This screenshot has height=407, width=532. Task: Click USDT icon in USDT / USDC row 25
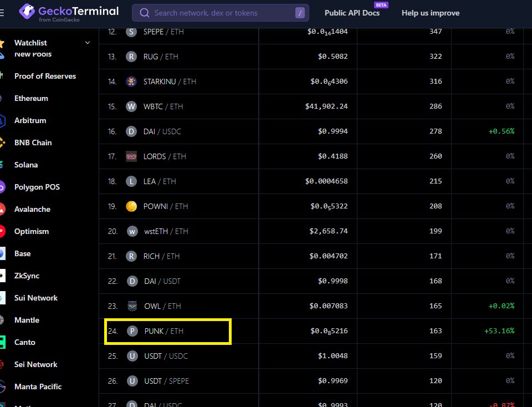pos(132,356)
